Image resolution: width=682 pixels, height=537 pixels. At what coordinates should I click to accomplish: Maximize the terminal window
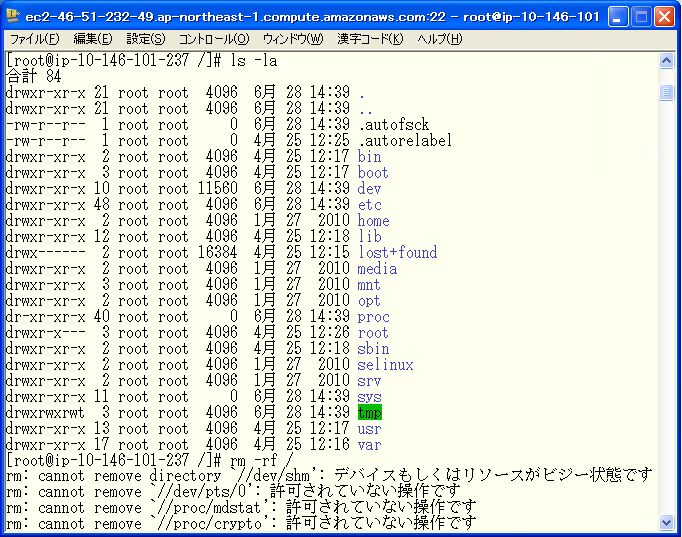point(641,17)
